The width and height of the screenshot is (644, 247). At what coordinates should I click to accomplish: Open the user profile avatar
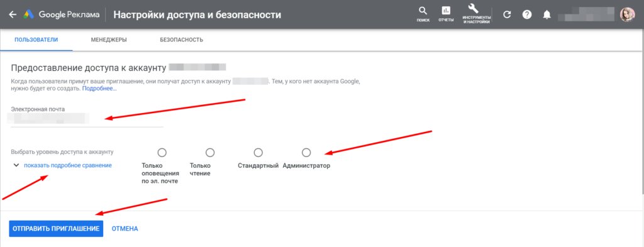(627, 15)
